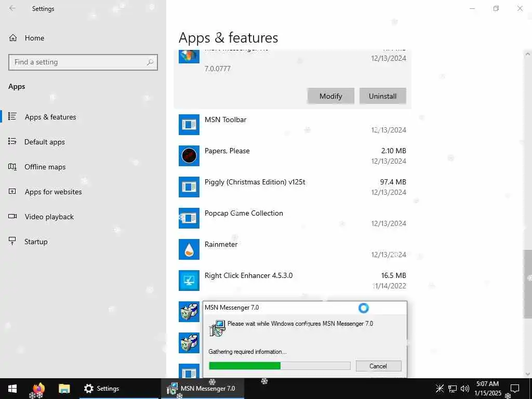The height and width of the screenshot is (399, 532).
Task: Click the 2.10 MB size value
Action: (394, 151)
